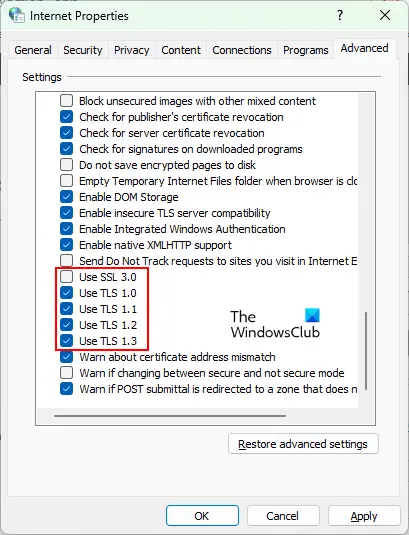The width and height of the screenshot is (409, 535).
Task: Click the vertical scrollbar in settings list
Action: coord(366,350)
